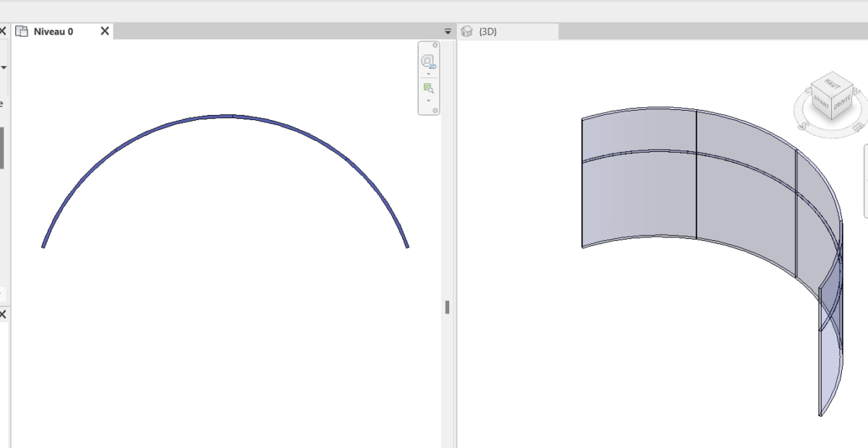Click the AVANT face of the ViewCube
The height and width of the screenshot is (448, 868).
821,101
